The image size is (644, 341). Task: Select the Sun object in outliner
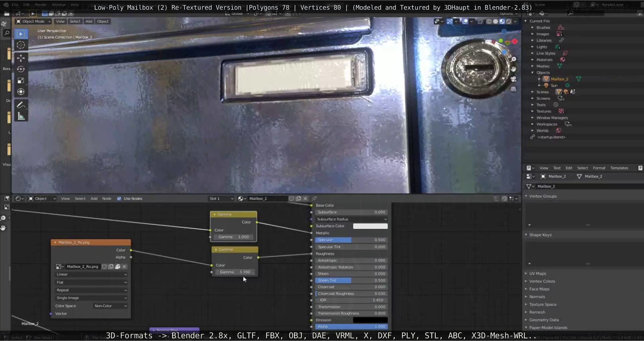click(x=554, y=86)
